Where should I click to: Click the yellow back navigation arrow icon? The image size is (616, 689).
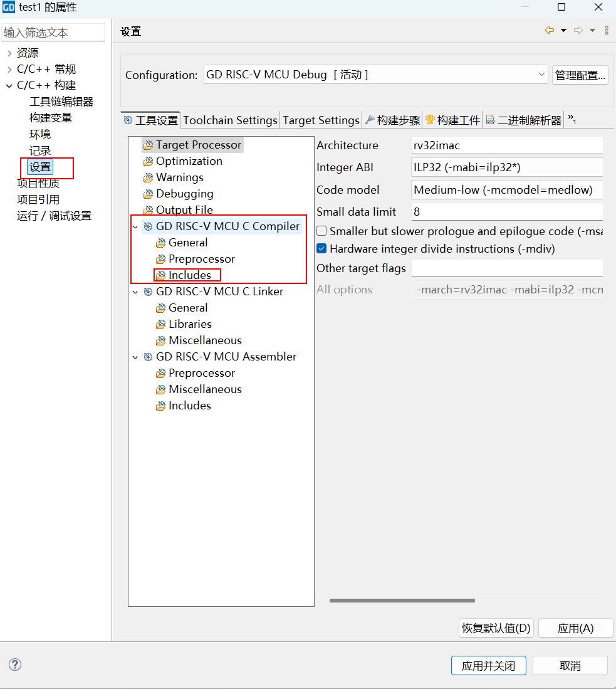(549, 29)
